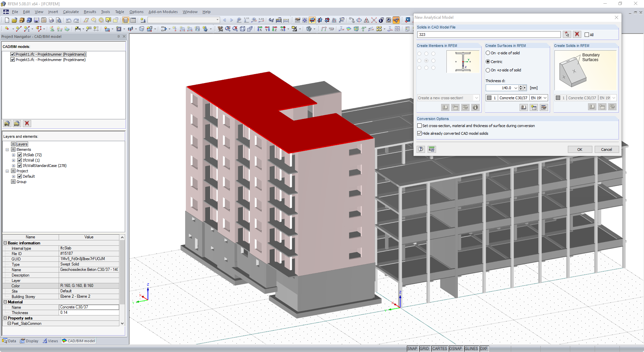Switch to the Display tab at the bottom
The image size is (644, 352).
coord(29,341)
